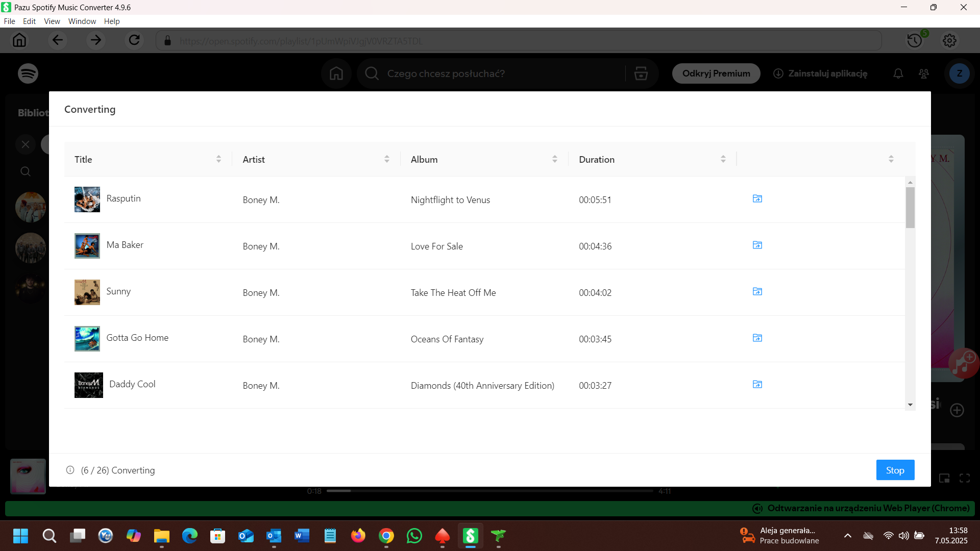Open settings gear in toolbar
Viewport: 980px width, 551px height.
[x=949, y=40]
